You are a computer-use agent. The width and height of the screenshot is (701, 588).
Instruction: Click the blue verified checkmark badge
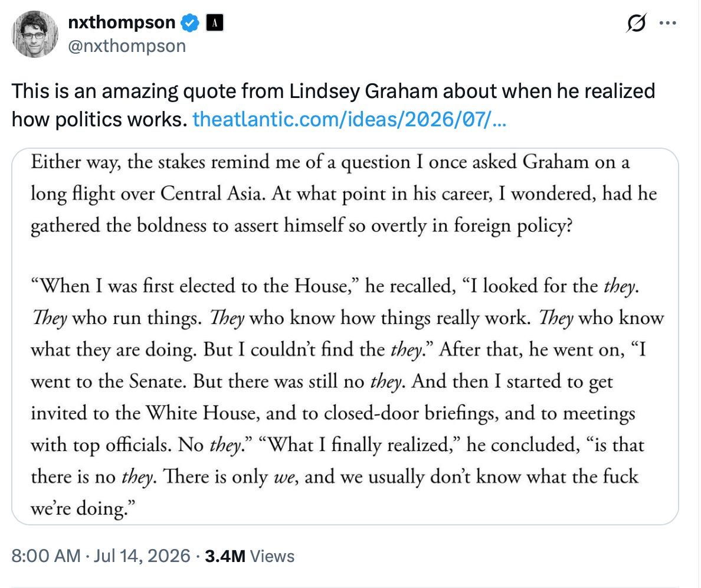(190, 23)
